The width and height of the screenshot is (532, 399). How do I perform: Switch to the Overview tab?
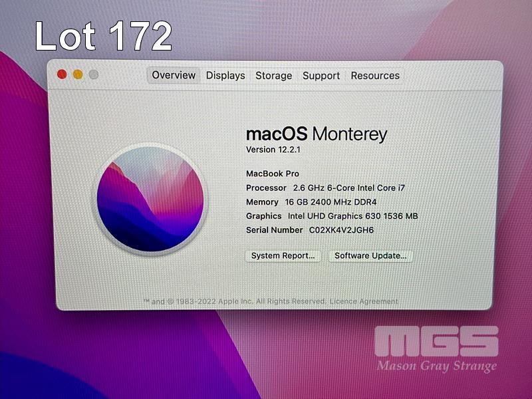click(174, 75)
